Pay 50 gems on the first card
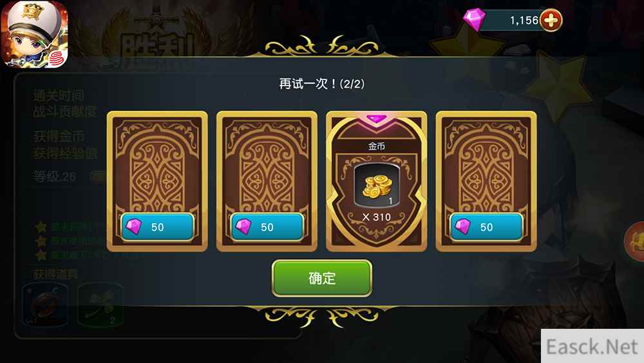The height and width of the screenshot is (363, 644). click(157, 227)
